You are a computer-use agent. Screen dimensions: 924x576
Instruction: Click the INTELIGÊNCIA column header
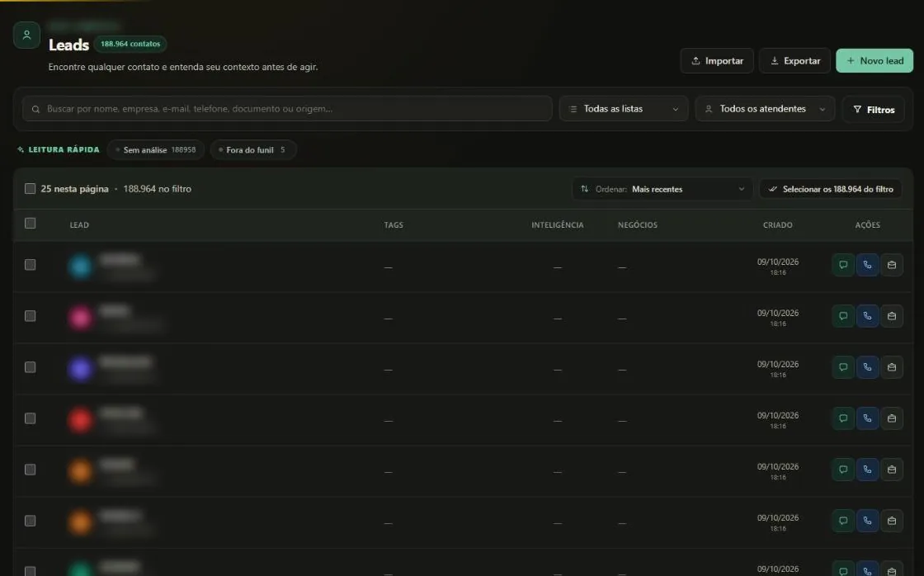[x=558, y=224]
